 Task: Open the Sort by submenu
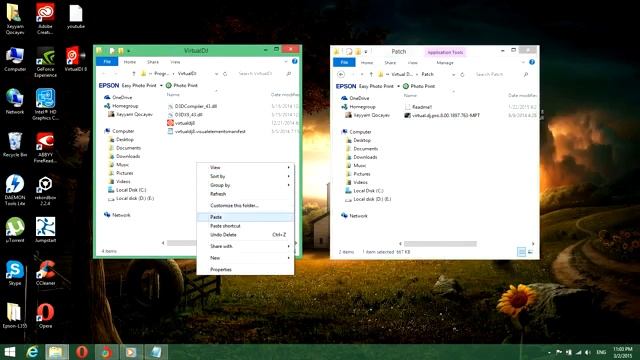[x=245, y=176]
